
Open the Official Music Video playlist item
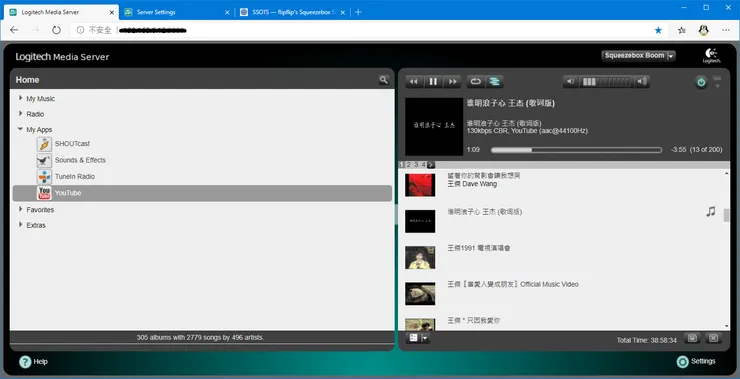513,284
